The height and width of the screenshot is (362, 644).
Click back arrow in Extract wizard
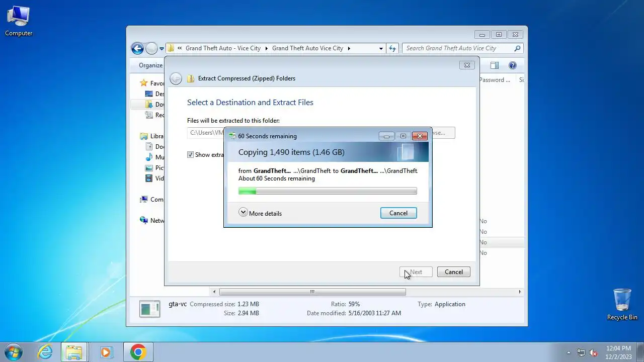click(x=176, y=78)
